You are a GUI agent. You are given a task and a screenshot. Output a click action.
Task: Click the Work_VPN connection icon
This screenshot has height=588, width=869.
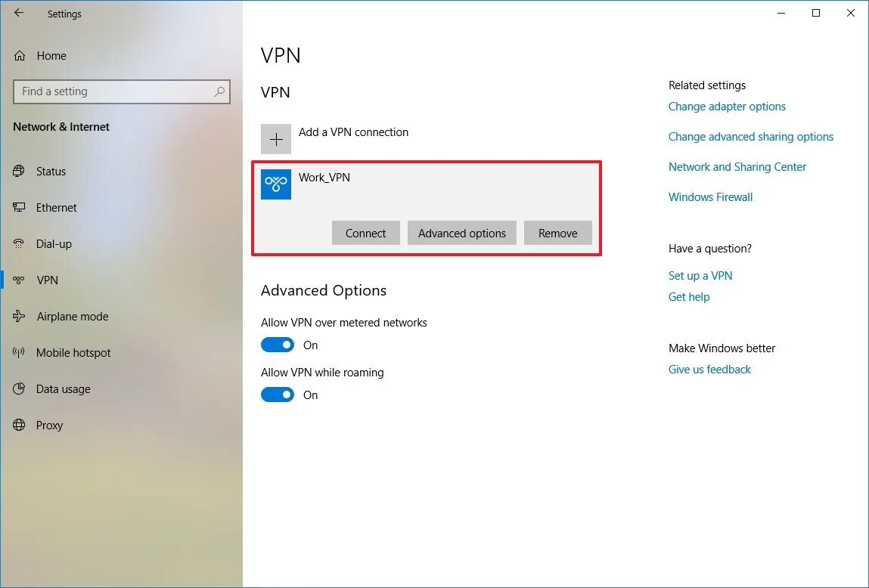tap(276, 184)
